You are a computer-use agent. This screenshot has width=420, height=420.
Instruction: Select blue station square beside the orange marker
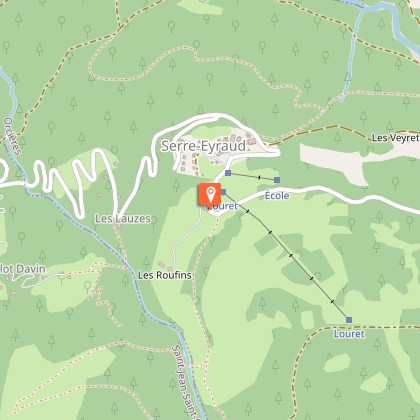click(x=224, y=192)
